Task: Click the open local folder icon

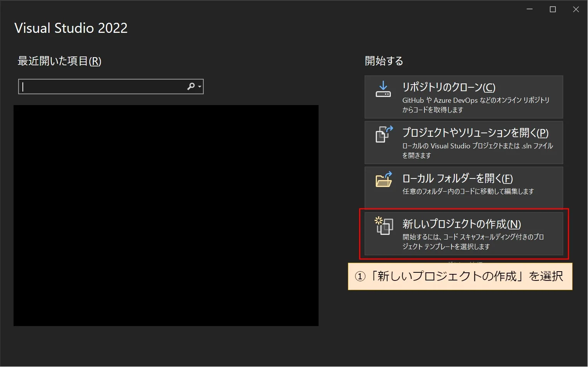Action: [384, 180]
